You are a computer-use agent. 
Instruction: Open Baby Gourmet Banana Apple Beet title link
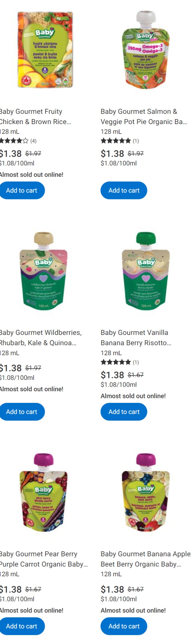pos(145,559)
